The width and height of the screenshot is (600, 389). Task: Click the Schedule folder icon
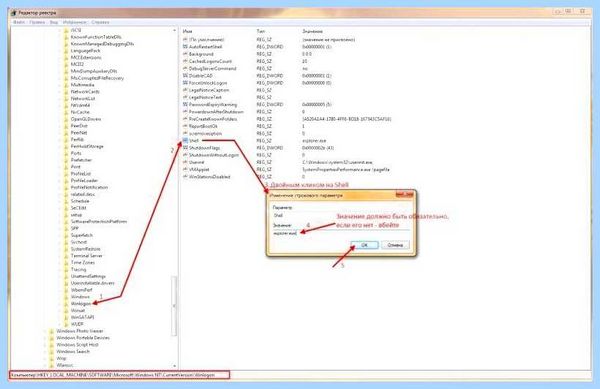point(66,201)
